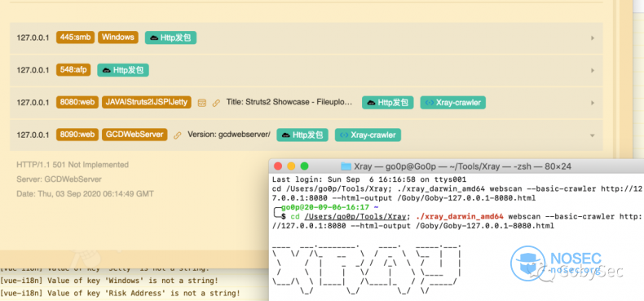
Task: Open the link icon in the 8080:web row
Action: tap(216, 103)
